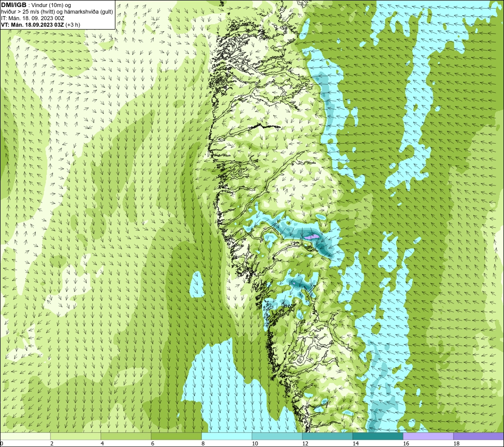Click the scale label '16'
The height and width of the screenshot is (447, 504).
(406, 444)
